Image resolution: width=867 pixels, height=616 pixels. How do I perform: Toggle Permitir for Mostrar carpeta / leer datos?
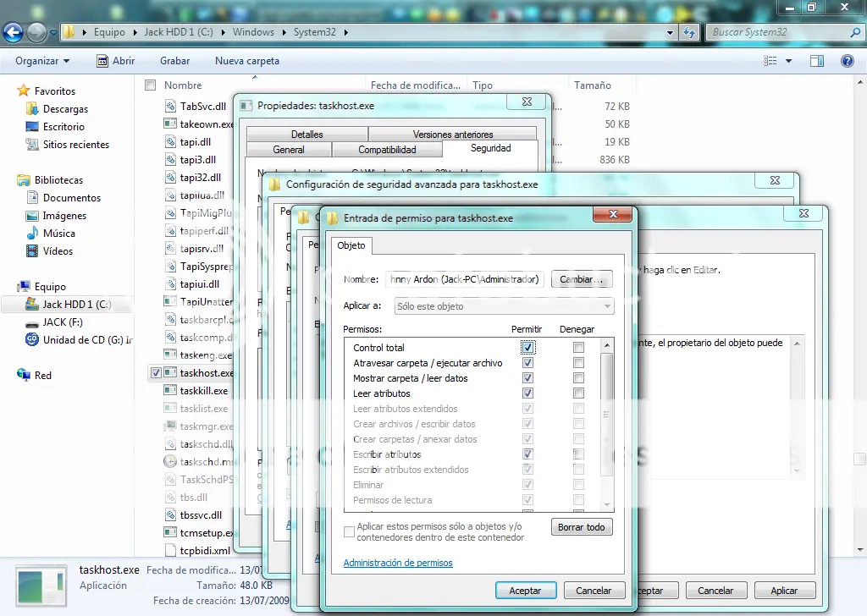tap(528, 378)
